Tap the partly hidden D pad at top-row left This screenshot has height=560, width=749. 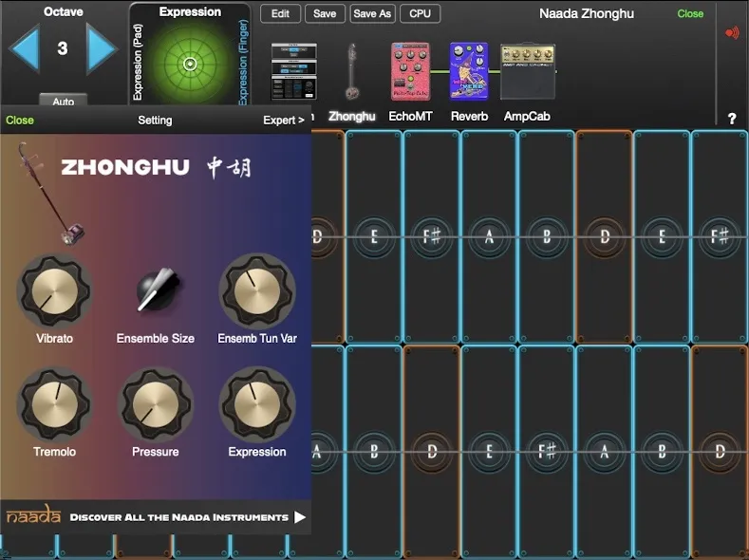pos(328,236)
